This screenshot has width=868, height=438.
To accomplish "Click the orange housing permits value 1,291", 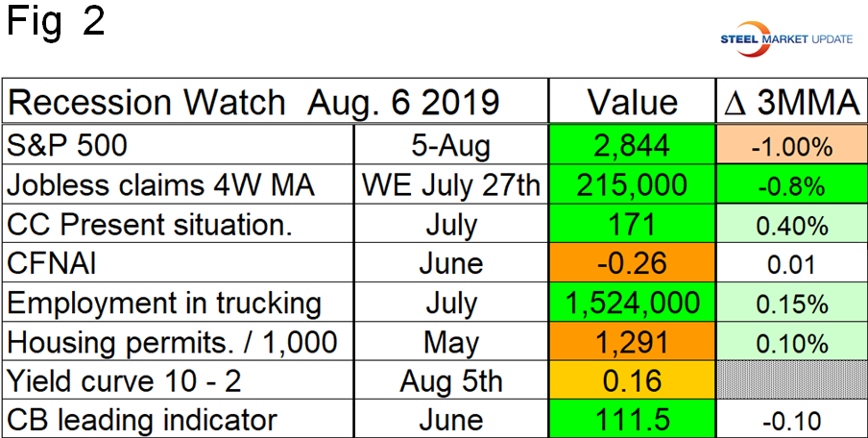I will click(633, 342).
